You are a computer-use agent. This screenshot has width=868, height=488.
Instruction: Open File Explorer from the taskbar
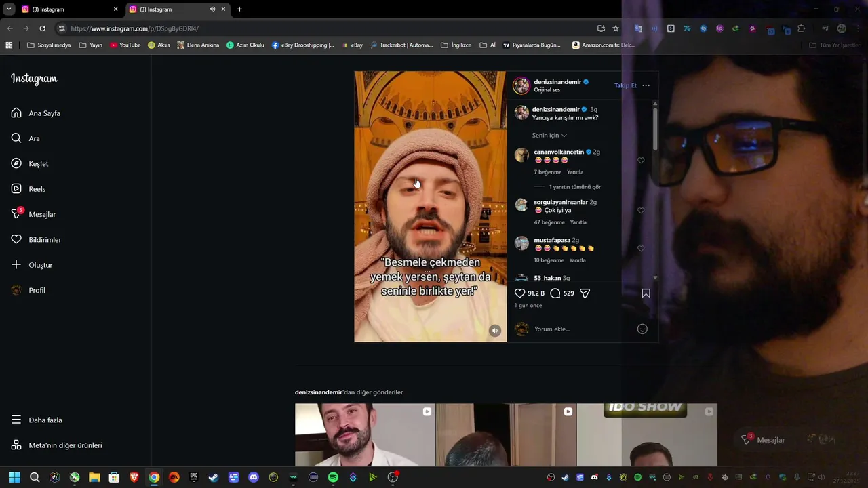tap(94, 477)
